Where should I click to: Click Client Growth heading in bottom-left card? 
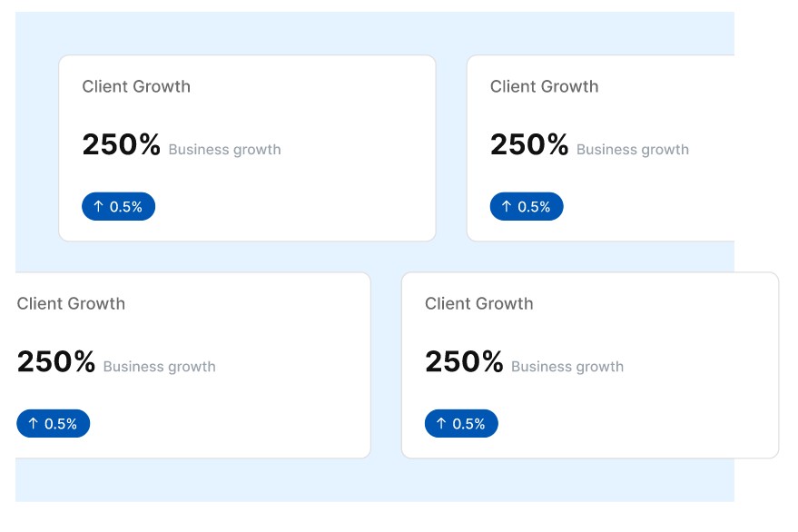(71, 304)
